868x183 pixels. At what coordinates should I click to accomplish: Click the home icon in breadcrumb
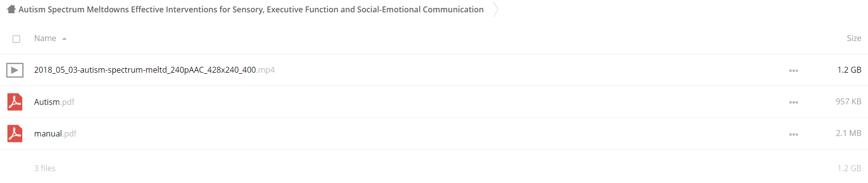11,9
